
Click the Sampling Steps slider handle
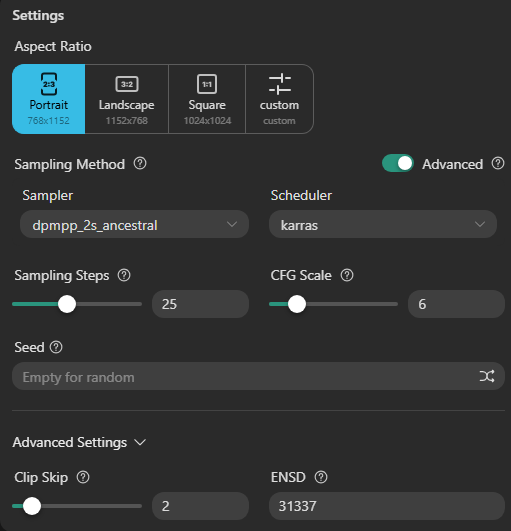coord(67,304)
